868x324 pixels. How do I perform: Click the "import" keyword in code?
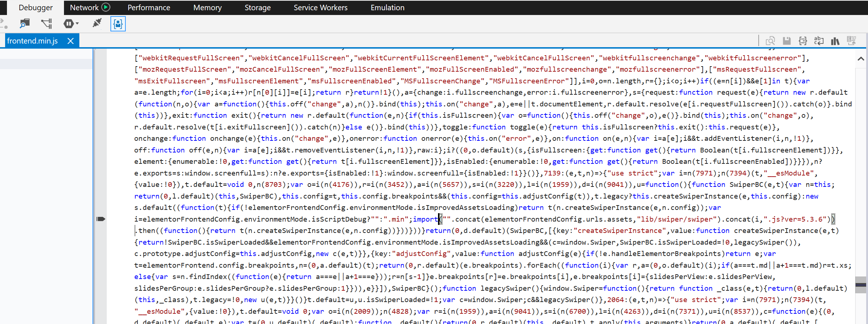(426, 219)
